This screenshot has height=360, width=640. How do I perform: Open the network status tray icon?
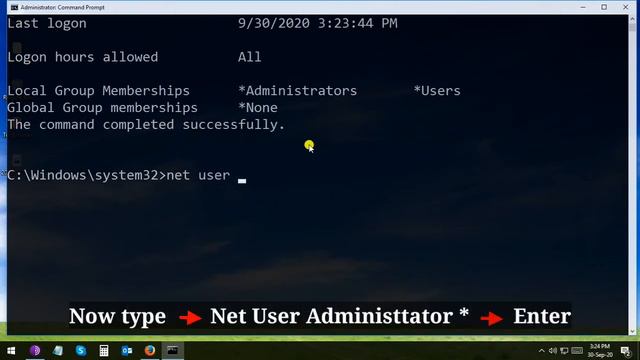564,351
